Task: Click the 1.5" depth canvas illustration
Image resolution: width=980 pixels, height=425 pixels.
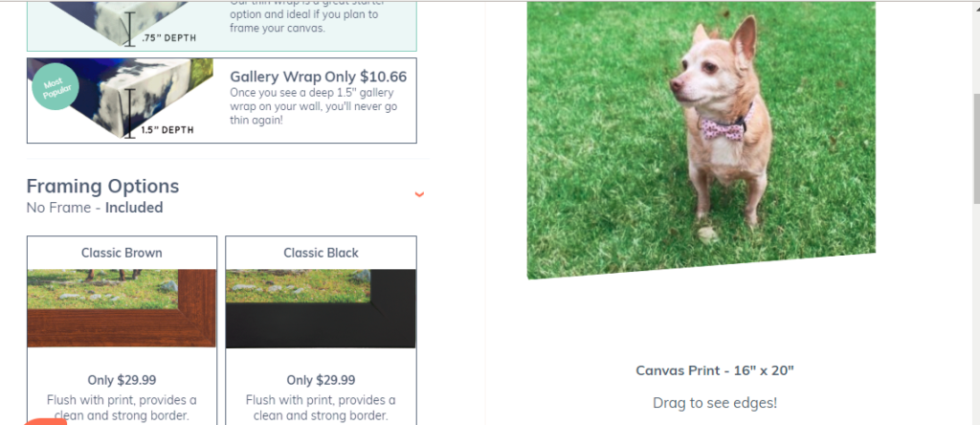Action: [121, 99]
